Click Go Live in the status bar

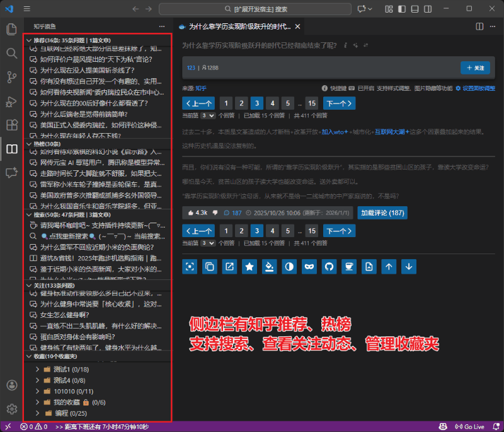(x=470, y=426)
